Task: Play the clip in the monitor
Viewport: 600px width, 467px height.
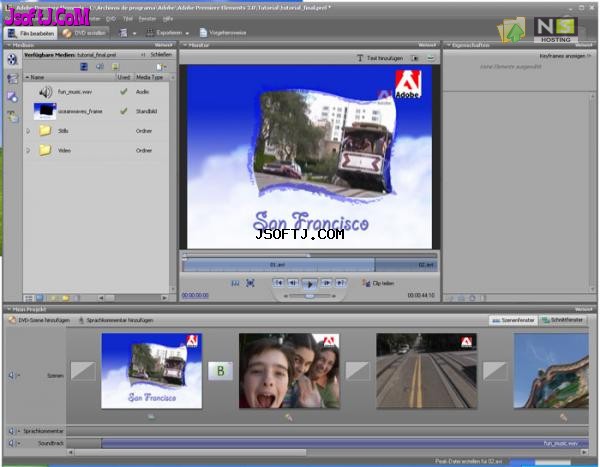Action: click(310, 284)
